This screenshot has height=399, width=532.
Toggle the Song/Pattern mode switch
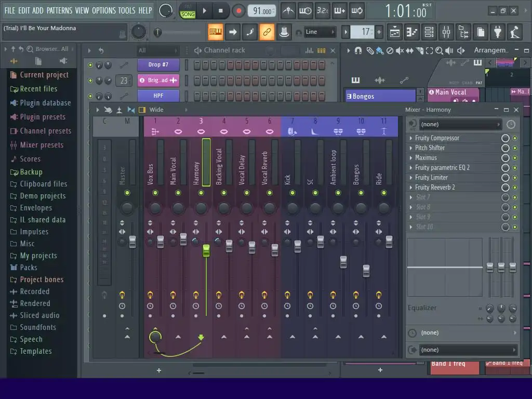coord(188,11)
